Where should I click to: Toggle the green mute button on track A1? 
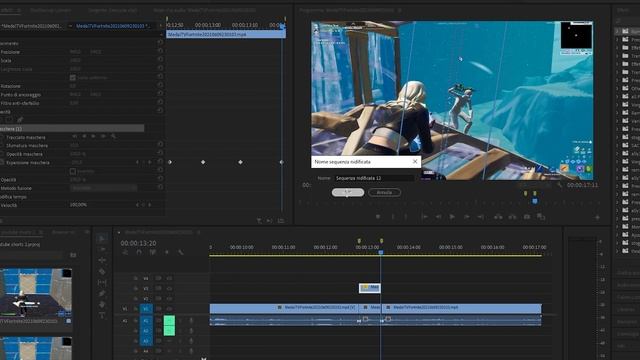point(169,321)
